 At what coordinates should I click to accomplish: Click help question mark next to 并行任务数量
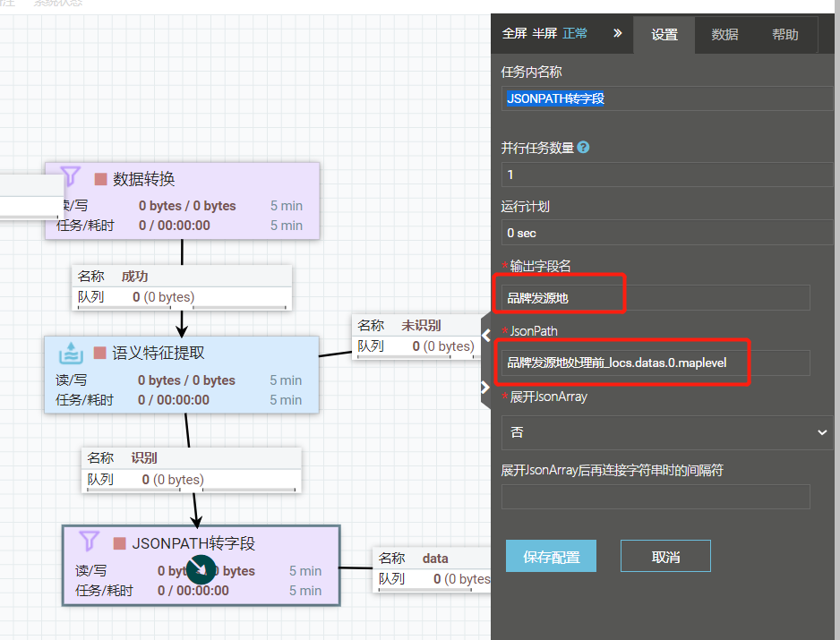click(x=584, y=148)
